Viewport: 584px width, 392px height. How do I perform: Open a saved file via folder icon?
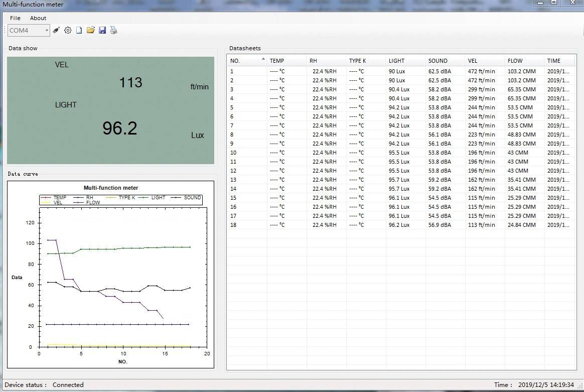coord(91,31)
